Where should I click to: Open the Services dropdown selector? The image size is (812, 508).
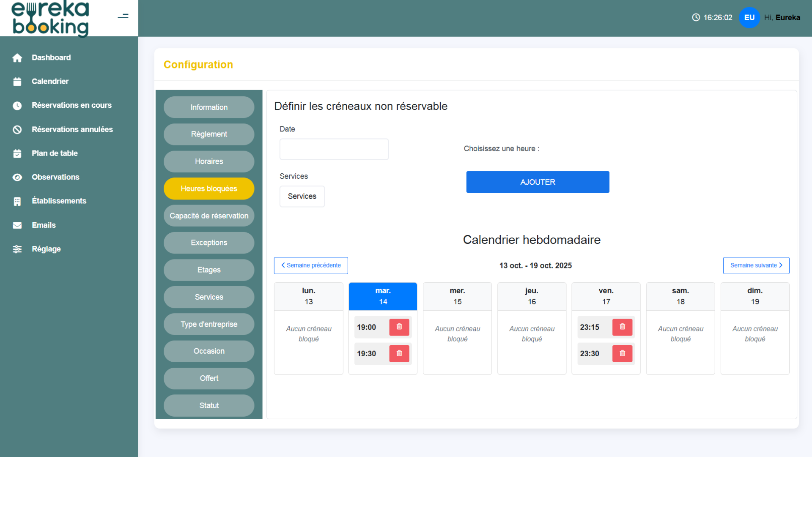302,197
